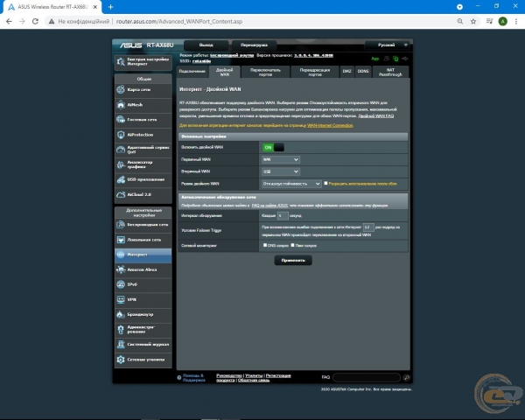Check the allow failback after failure box
The width and height of the screenshot is (525, 420).
(325, 183)
